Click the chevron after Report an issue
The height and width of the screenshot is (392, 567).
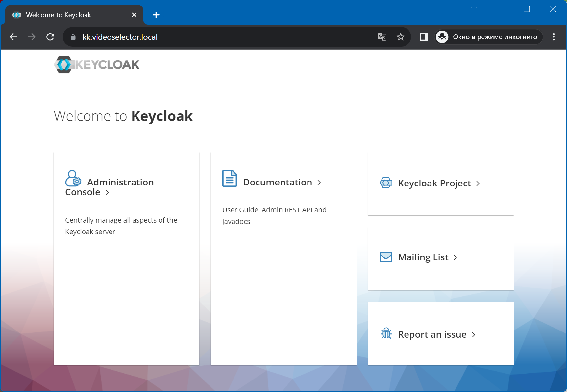coord(474,335)
